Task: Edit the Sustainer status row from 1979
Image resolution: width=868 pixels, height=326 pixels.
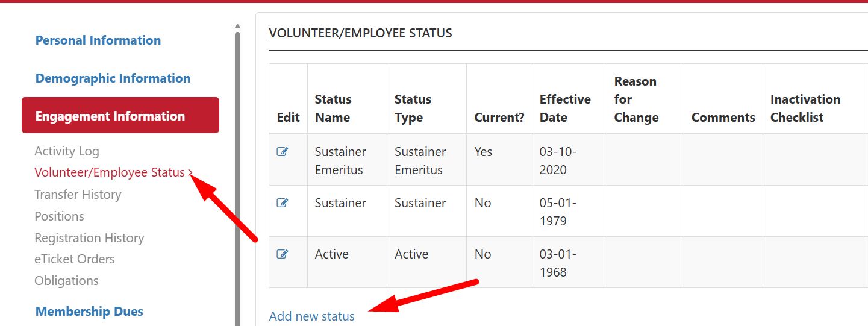Action: [x=282, y=203]
